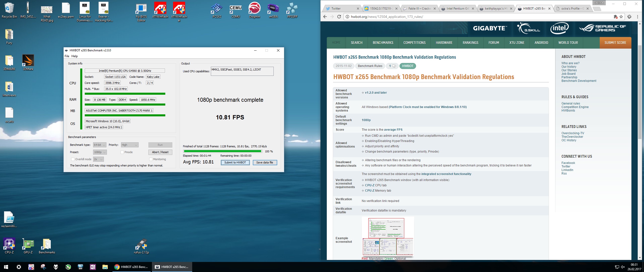This screenshot has height=272, width=644.
Task: Launch the CPU-Z desktop shortcut
Action: point(9,246)
